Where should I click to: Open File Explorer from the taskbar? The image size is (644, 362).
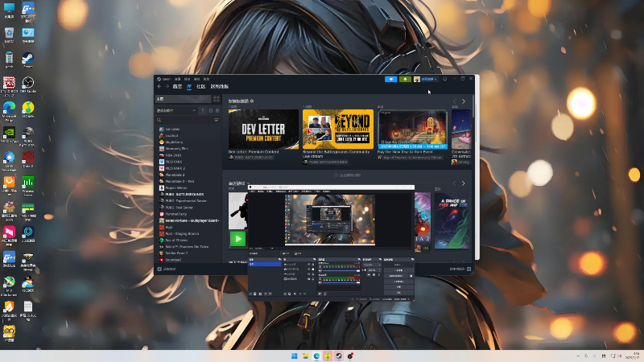click(x=306, y=356)
